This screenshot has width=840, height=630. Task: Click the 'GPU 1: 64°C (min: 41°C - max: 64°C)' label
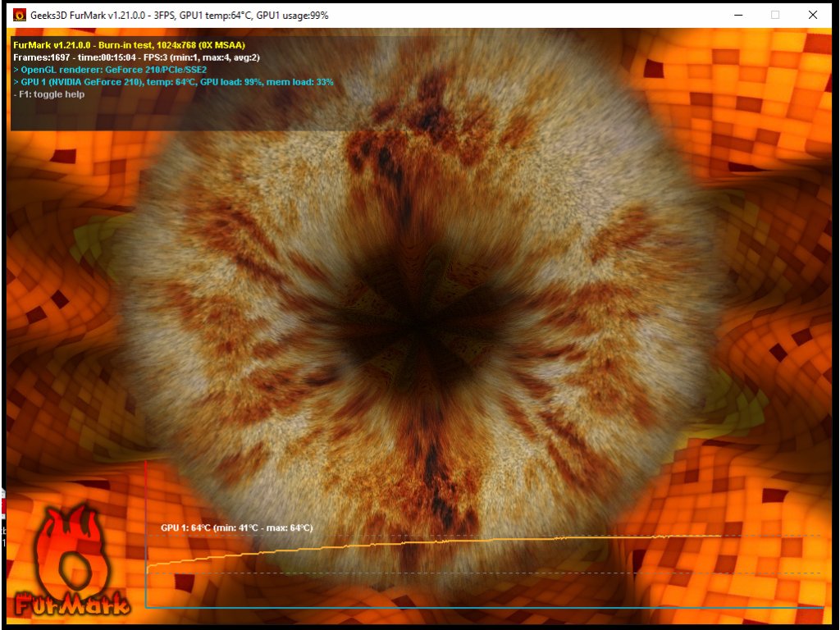coord(236,527)
